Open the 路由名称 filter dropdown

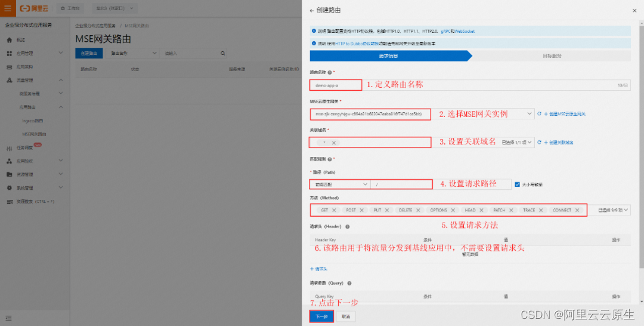coord(132,54)
